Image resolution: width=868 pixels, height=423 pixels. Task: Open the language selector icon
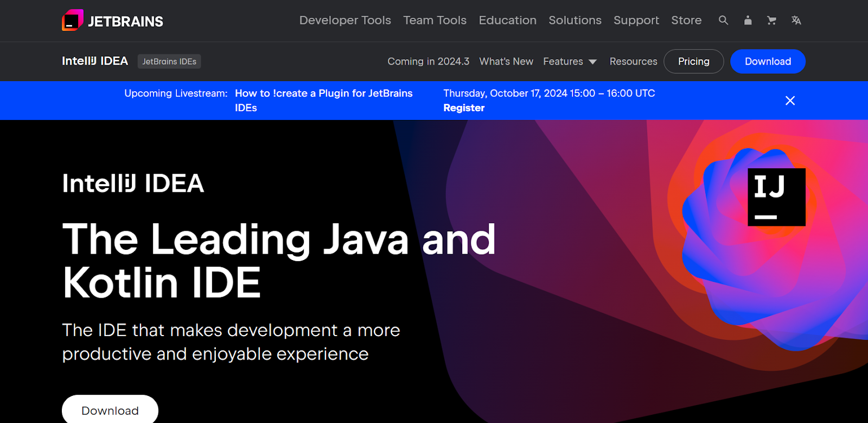tap(796, 20)
